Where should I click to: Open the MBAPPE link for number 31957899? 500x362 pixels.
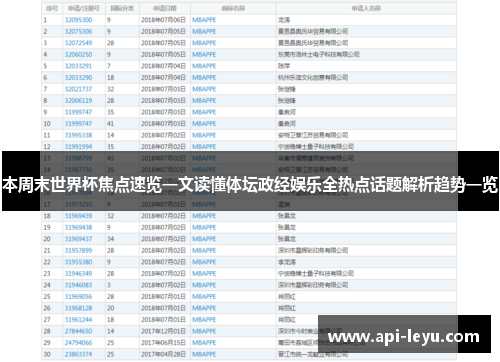point(204,251)
